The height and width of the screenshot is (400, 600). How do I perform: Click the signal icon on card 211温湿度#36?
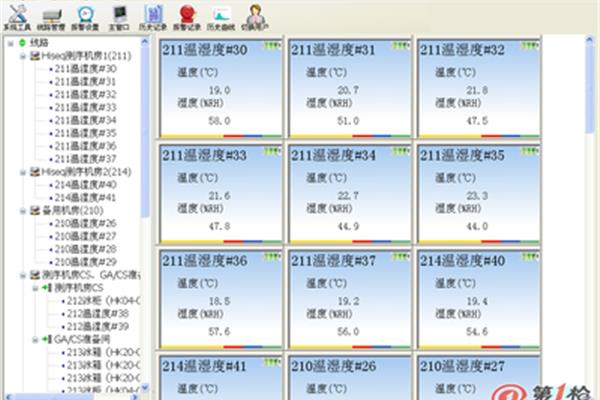coord(272,257)
